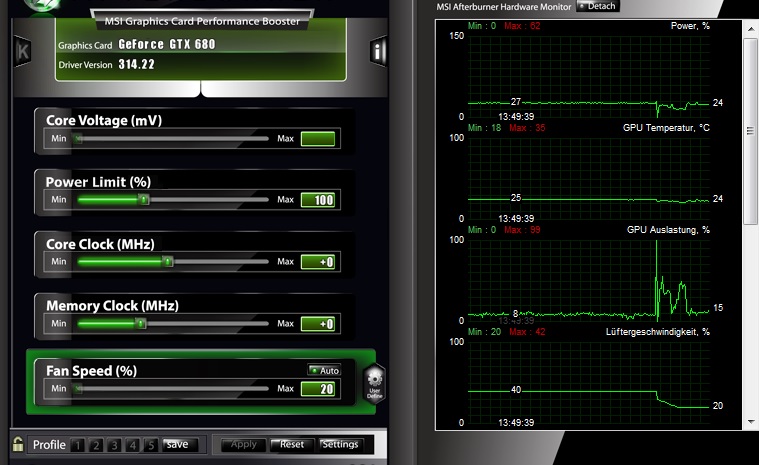
Task: Click the Power, % graph
Action: [589, 75]
